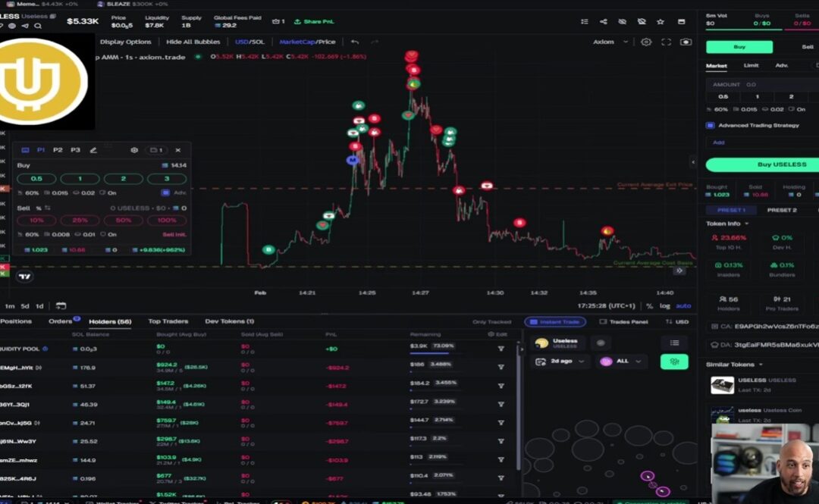Open the ALL wallets dropdown
This screenshot has height=504, width=819.
click(x=620, y=362)
